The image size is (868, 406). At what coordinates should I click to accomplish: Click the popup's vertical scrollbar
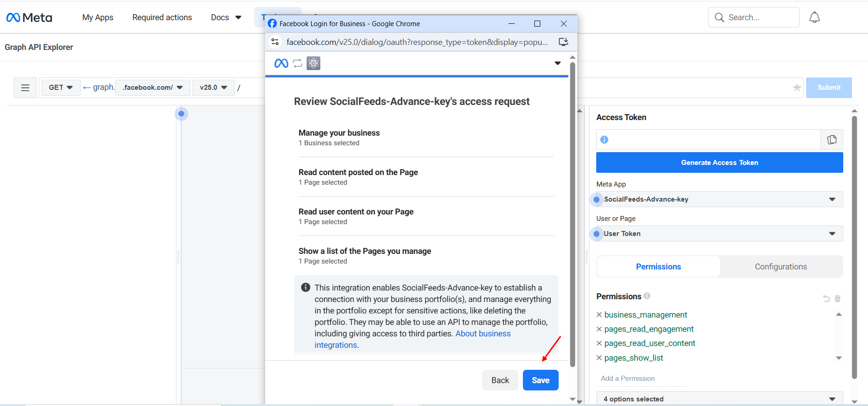point(572,215)
